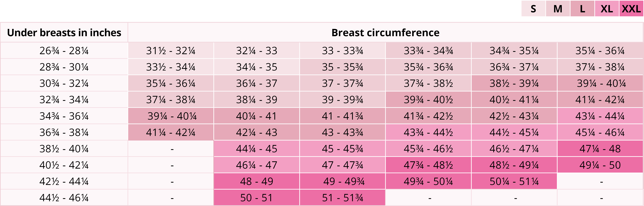Select the M size legend swatch

click(x=558, y=9)
